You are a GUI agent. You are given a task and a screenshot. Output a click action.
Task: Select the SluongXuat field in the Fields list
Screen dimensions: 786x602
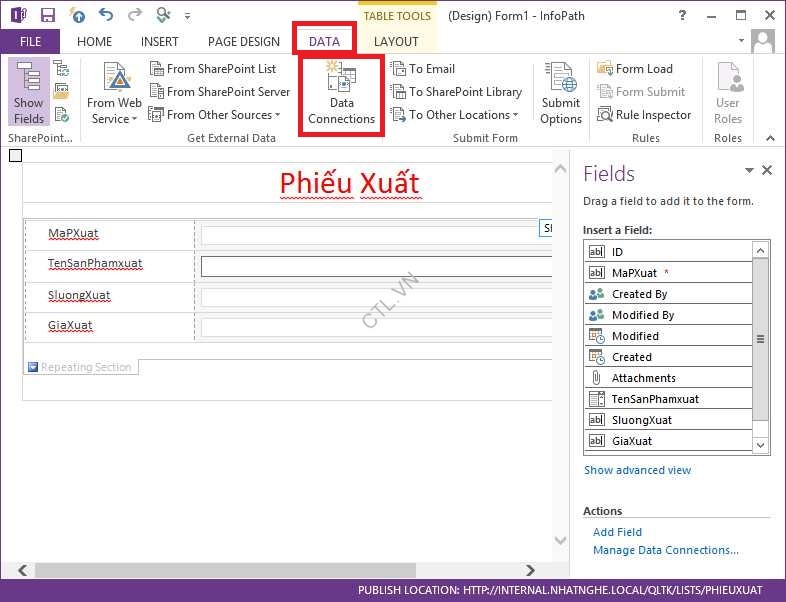(641, 420)
